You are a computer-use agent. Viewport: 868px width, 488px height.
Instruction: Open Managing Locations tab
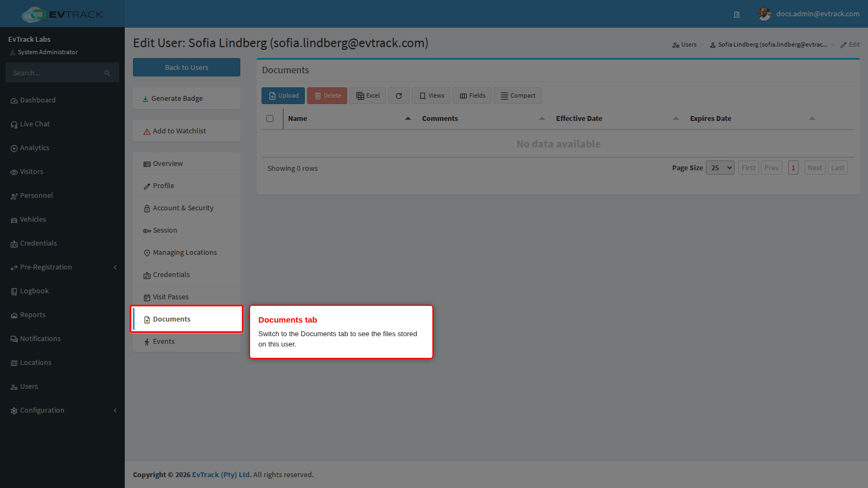(x=187, y=253)
